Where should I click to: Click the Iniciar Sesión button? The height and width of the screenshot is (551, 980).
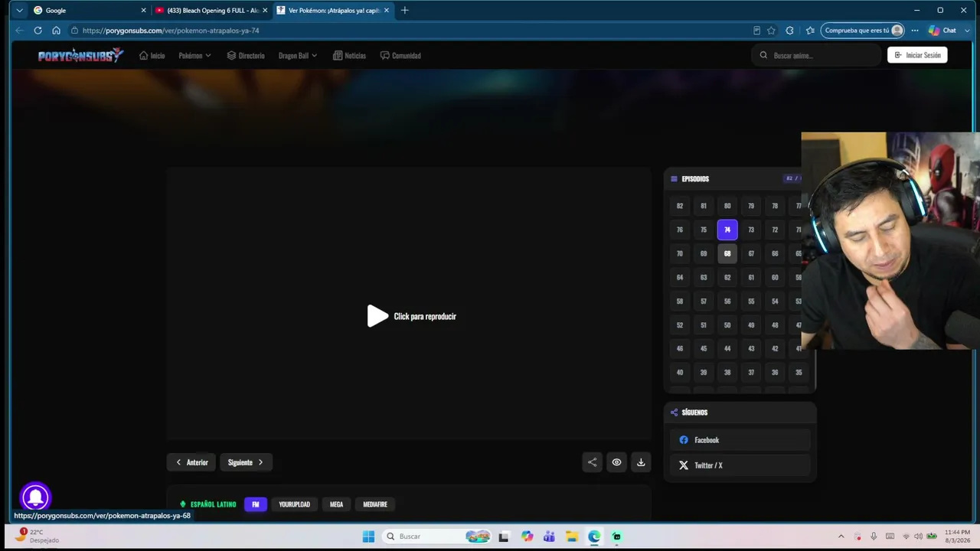click(x=917, y=55)
